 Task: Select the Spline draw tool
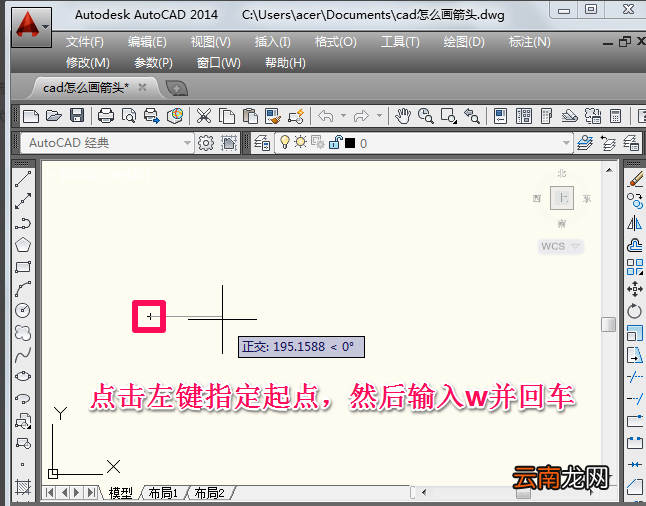(23, 354)
